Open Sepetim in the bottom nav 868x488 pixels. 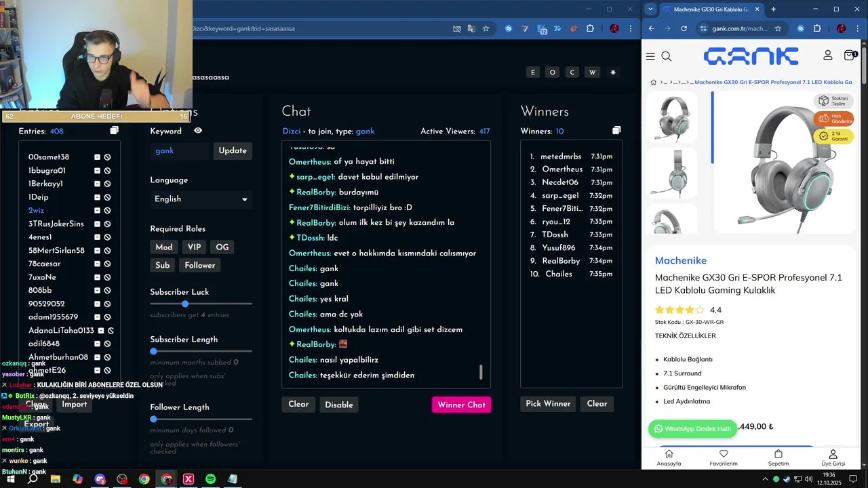coord(778,458)
